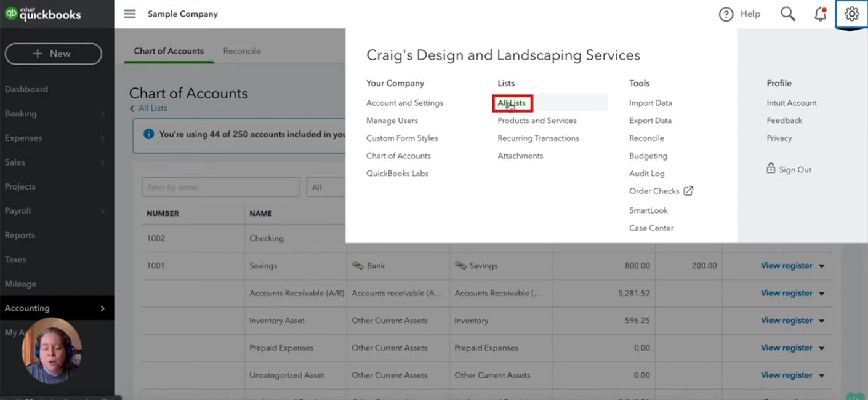
Task: Choose Reconcile under Tools
Action: 646,138
